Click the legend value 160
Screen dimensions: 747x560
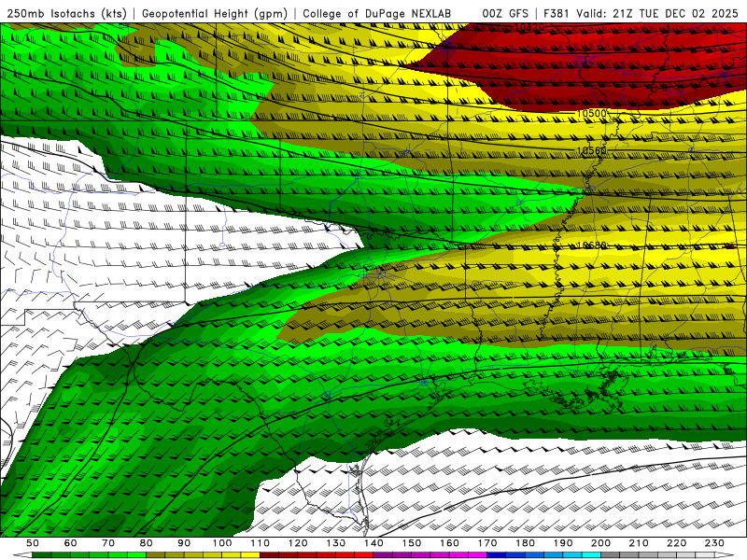point(449,543)
